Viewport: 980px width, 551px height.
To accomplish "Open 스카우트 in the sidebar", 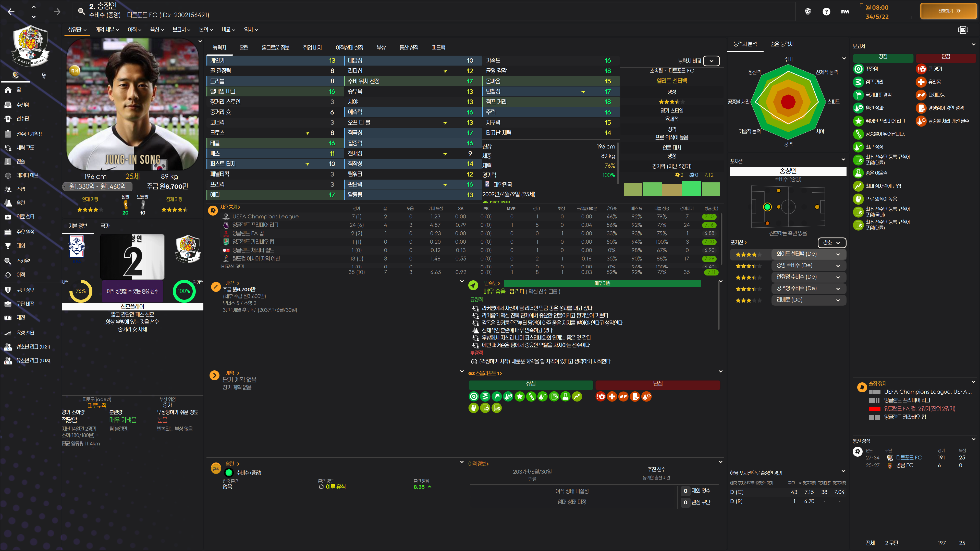I will click(x=24, y=261).
